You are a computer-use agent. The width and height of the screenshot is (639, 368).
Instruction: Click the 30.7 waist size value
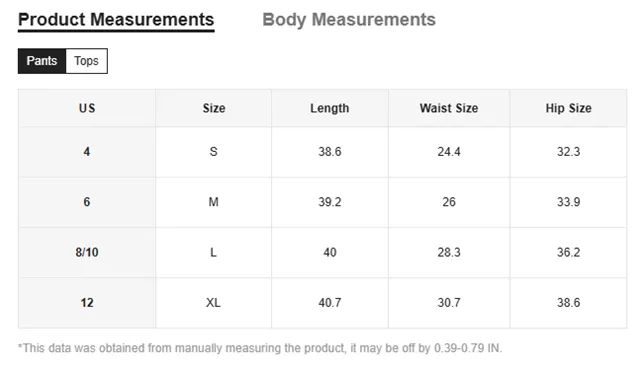point(449,303)
